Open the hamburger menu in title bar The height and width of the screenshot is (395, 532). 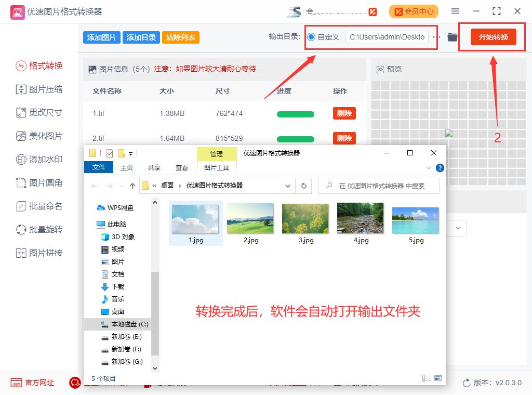(455, 11)
